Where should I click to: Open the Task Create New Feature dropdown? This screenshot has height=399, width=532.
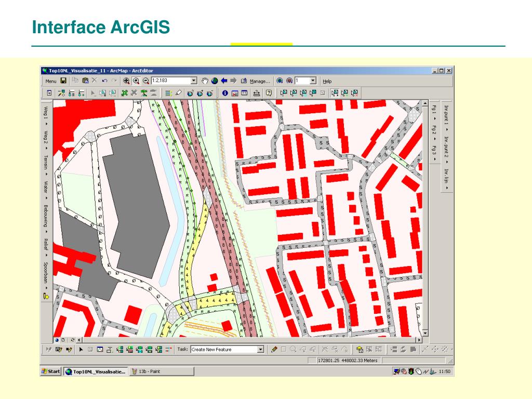click(261, 349)
